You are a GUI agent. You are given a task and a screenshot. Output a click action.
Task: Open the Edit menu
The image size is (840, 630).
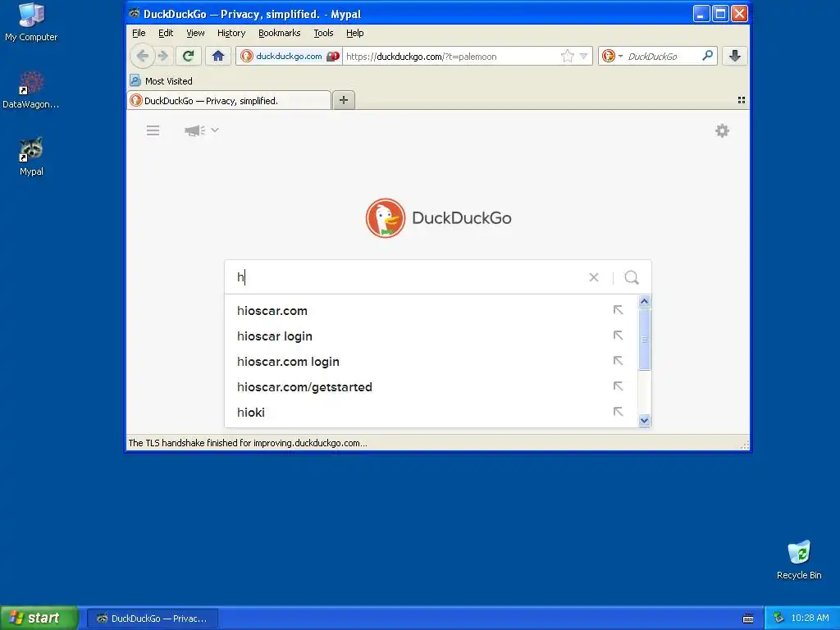[166, 33]
